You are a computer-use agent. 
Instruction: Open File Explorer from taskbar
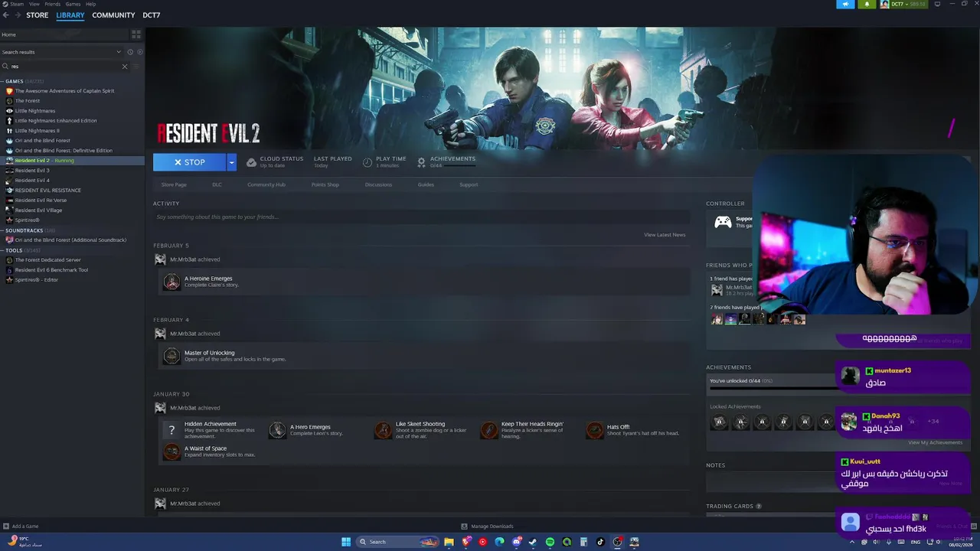click(x=449, y=542)
